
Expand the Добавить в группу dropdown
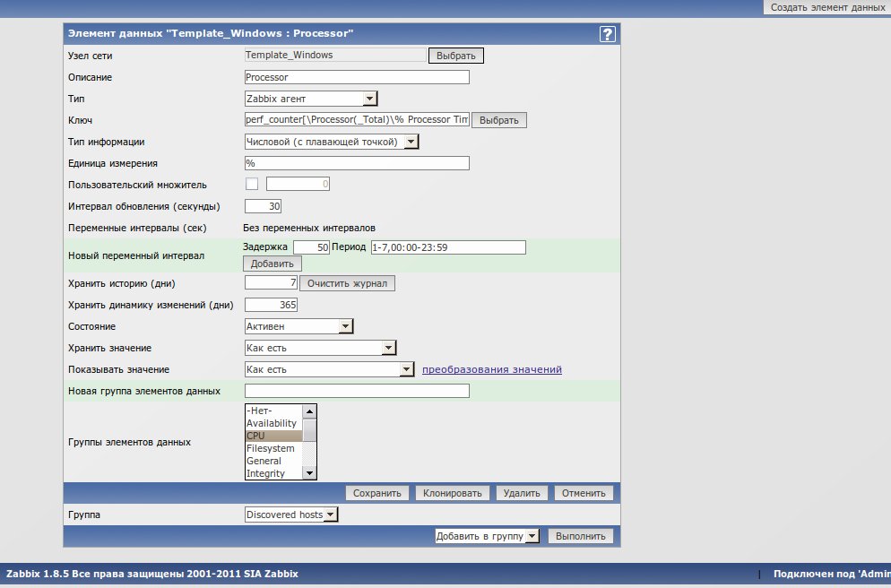point(486,536)
